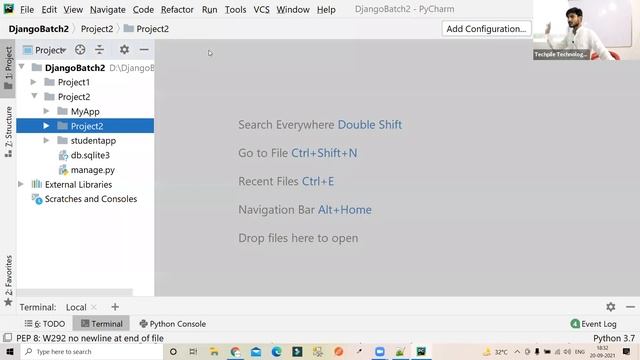Close the Local terminal tab
The image size is (640, 360).
pos(94,307)
